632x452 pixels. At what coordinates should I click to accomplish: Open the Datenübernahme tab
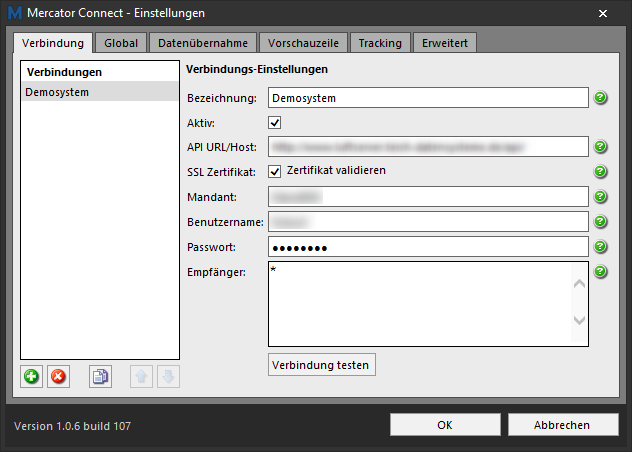pos(203,43)
